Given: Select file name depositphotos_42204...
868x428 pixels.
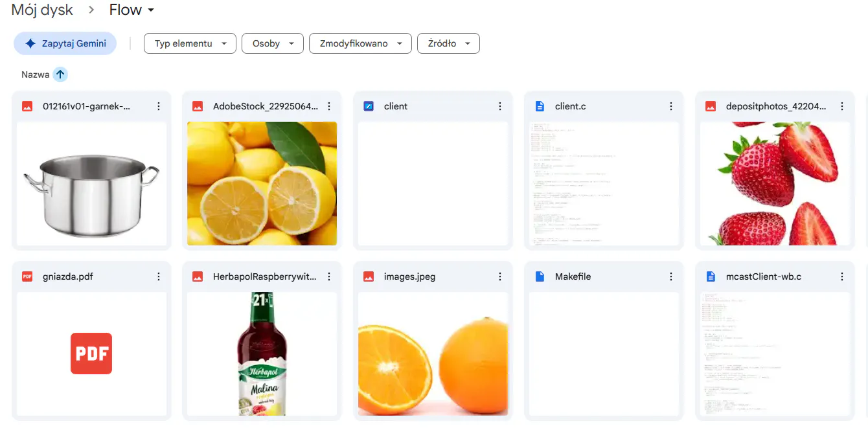Looking at the screenshot, I should (777, 106).
